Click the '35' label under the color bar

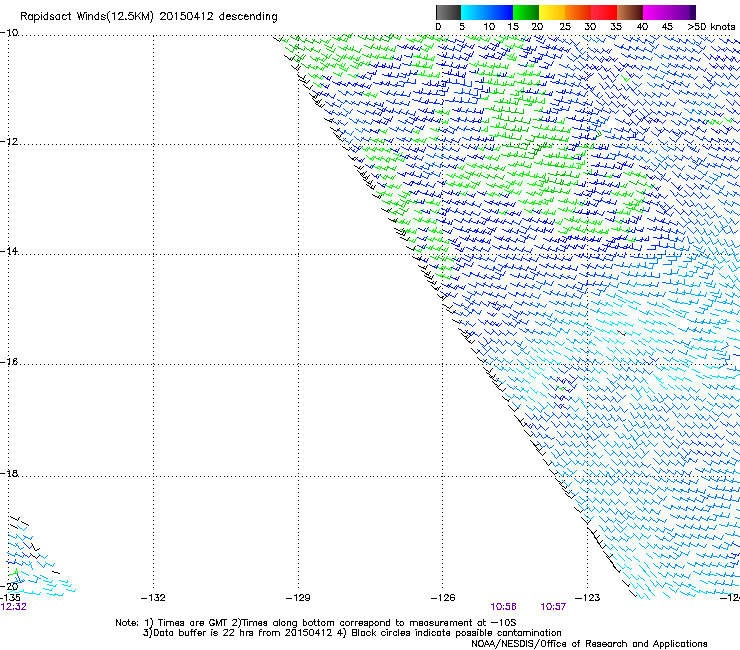(616, 27)
